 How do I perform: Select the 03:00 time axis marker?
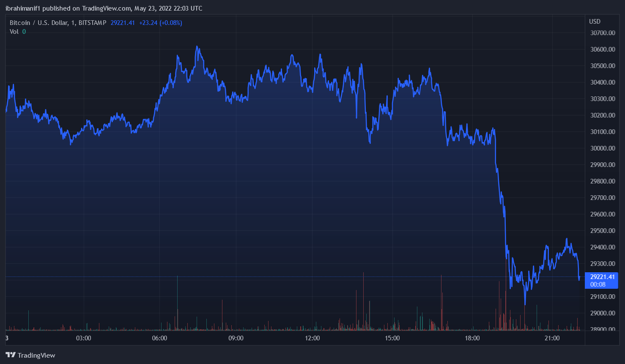[x=83, y=338]
